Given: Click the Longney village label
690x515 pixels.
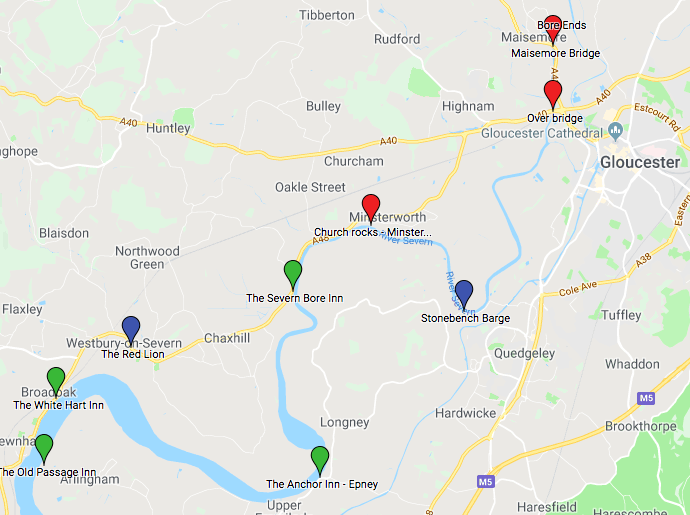Looking at the screenshot, I should pos(345,423).
